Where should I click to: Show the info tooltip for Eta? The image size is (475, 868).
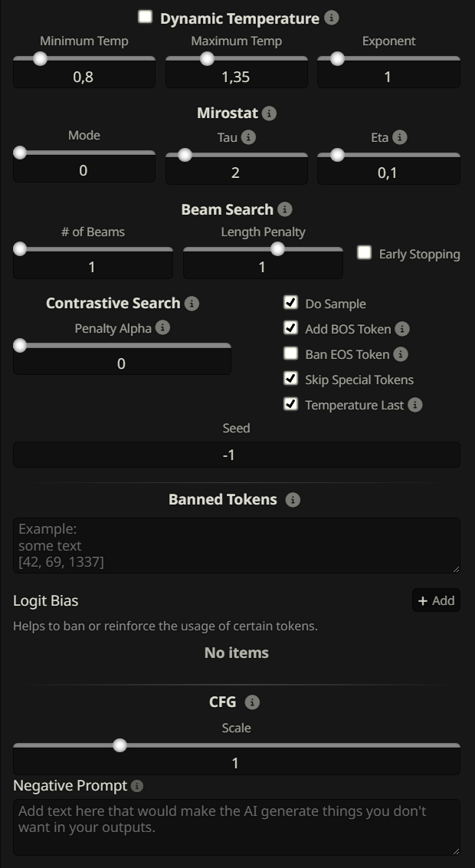point(400,138)
